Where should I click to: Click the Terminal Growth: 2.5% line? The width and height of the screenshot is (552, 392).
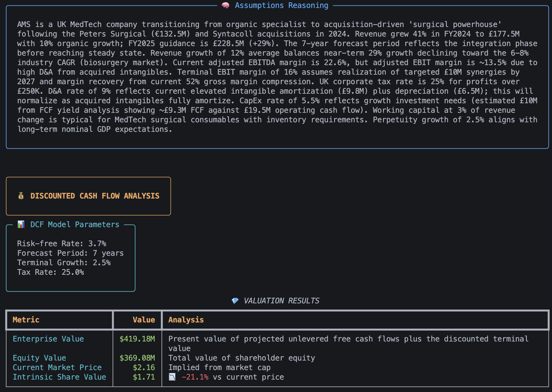(64, 263)
